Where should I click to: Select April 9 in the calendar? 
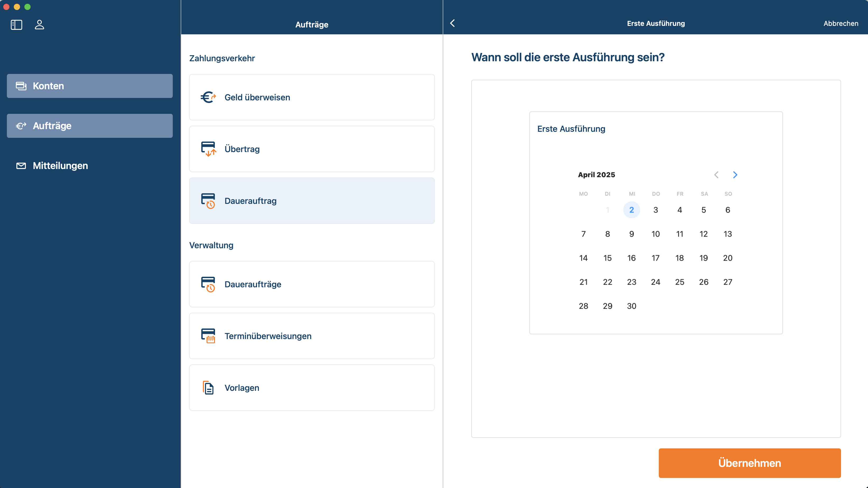click(632, 234)
